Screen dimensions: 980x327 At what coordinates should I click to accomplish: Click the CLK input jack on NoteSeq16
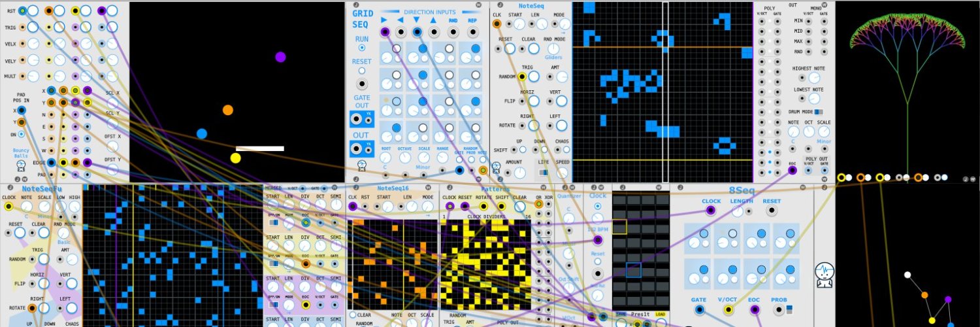[353, 206]
